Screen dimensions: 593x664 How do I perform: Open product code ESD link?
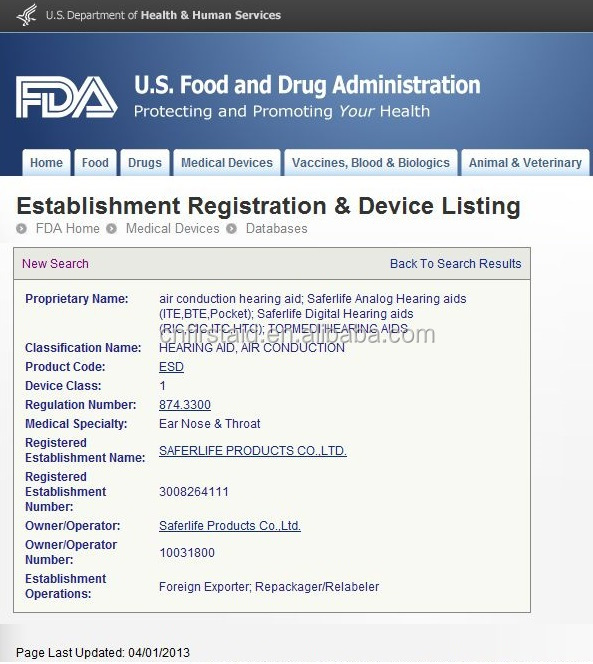point(171,367)
